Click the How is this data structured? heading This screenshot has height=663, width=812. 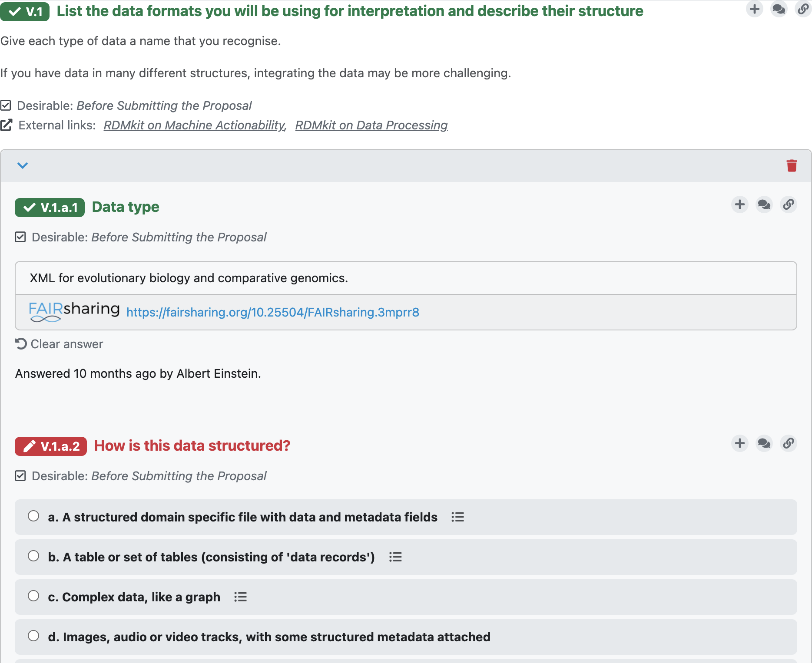[192, 446]
